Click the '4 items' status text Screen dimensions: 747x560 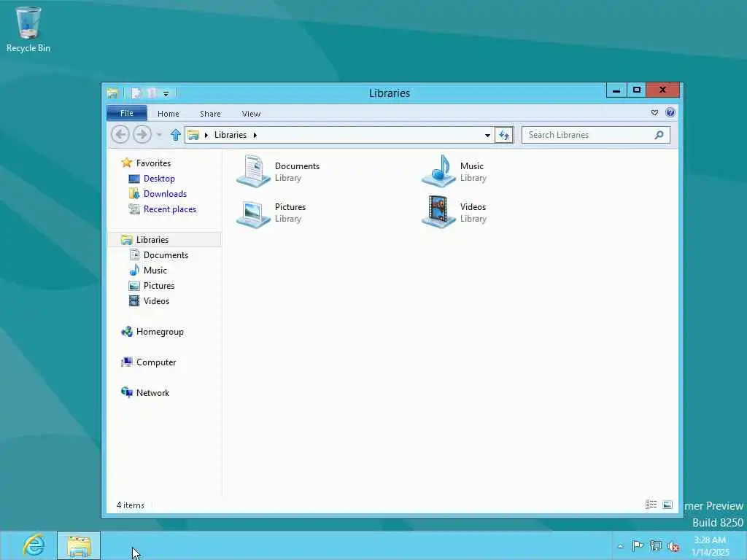130,505
